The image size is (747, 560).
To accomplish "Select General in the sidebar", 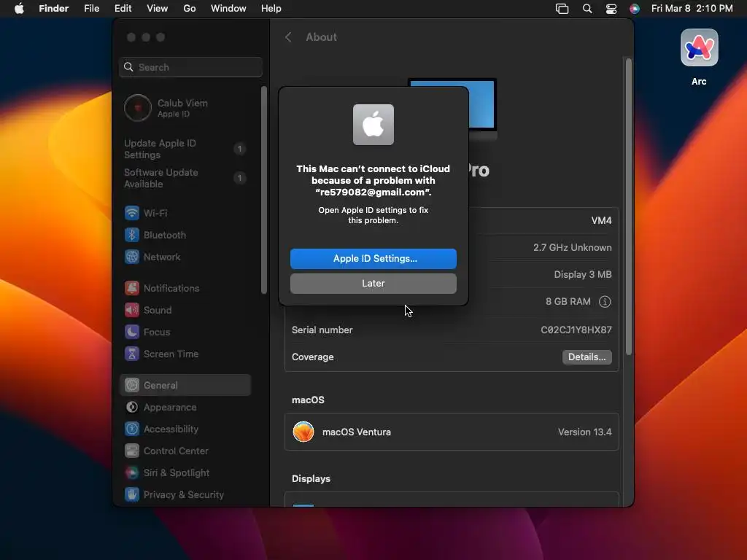I will 186,385.
